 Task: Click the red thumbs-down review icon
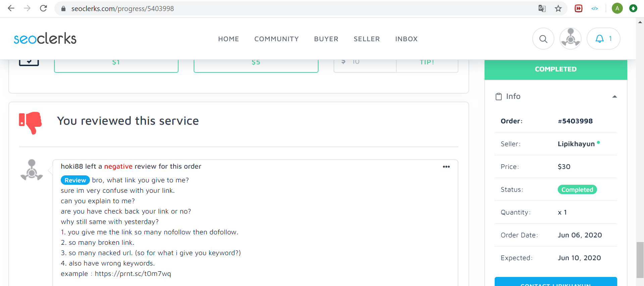(x=31, y=122)
